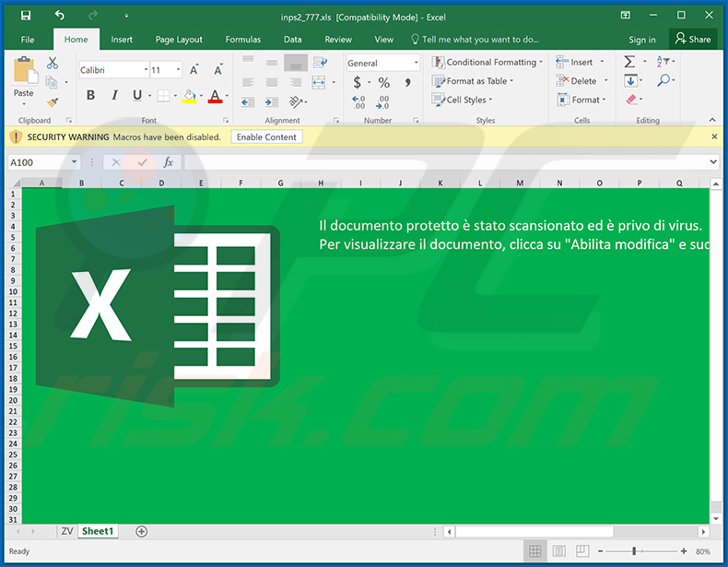Click Merge & Center icon
This screenshot has width=728, height=567.
[x=319, y=83]
